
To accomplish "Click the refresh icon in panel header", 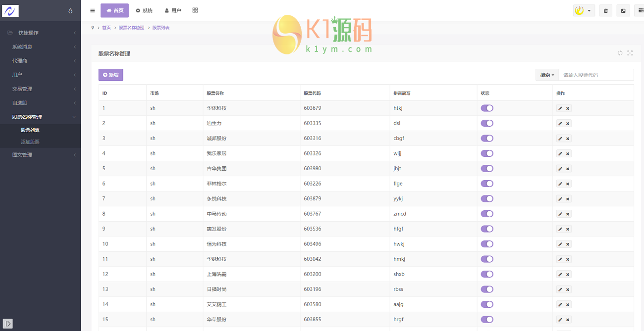I will click(620, 53).
